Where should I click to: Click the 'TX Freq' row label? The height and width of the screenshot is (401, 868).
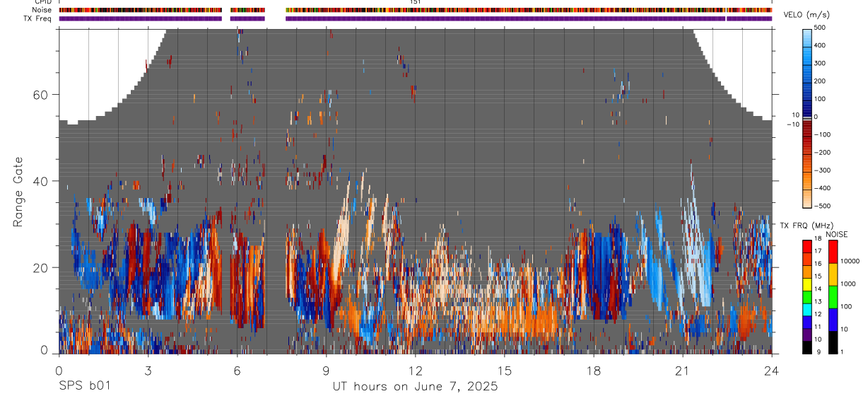38,18
